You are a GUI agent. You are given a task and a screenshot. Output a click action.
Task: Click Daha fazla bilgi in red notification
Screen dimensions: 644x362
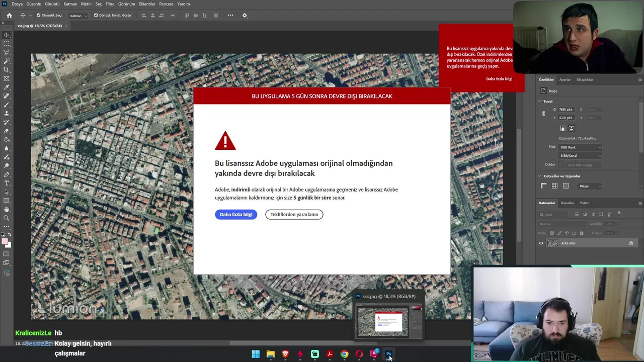point(499,79)
